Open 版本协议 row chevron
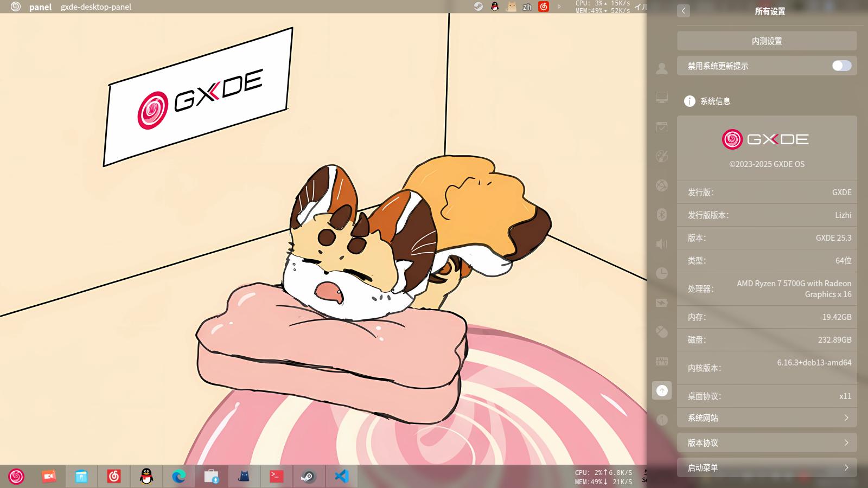Image resolution: width=868 pixels, height=488 pixels. (x=846, y=442)
